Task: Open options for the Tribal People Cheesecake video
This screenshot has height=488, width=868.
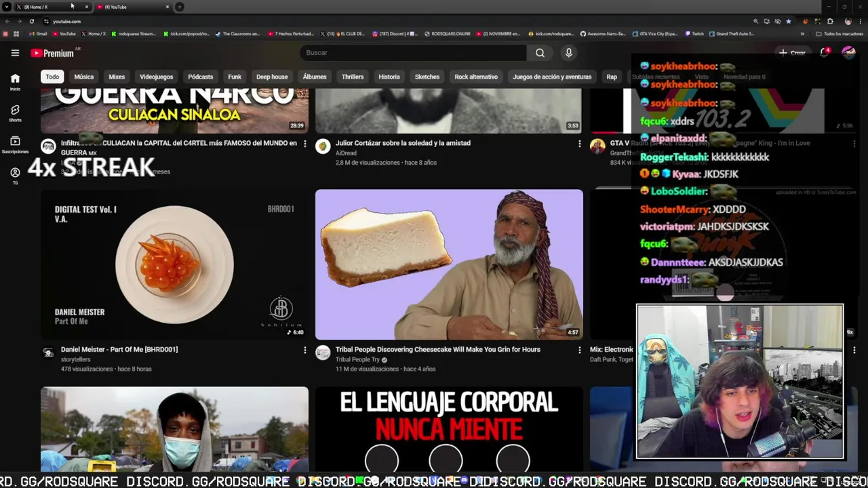Action: tap(579, 350)
